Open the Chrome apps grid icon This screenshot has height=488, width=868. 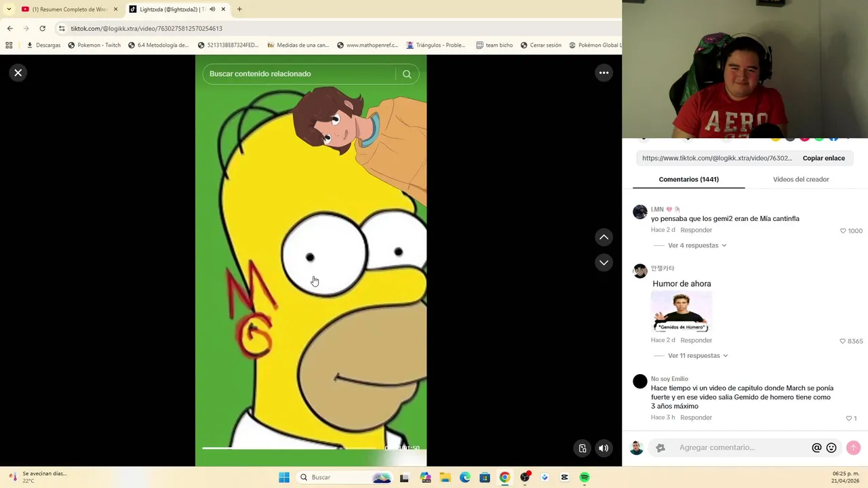pos(9,45)
